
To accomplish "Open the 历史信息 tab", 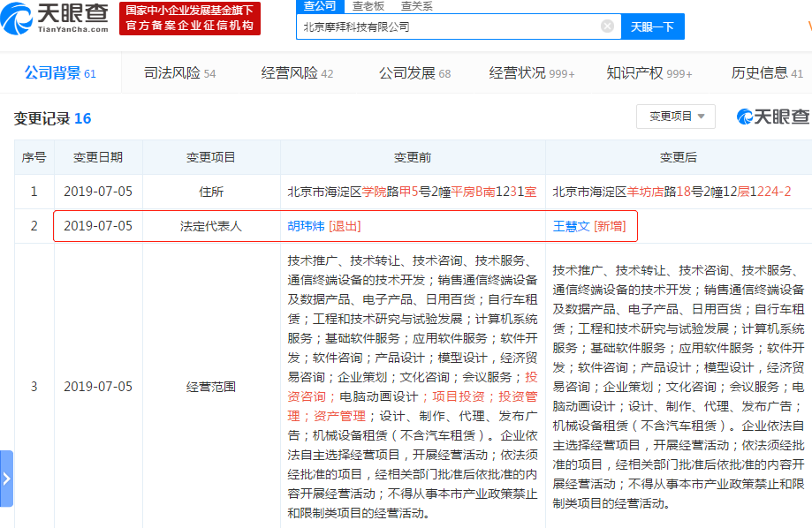I will [759, 73].
